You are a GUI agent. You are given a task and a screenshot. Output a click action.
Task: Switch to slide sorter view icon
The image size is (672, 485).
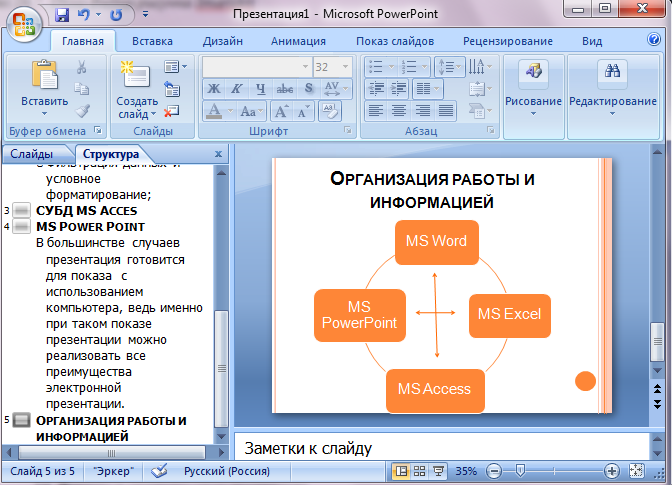[x=420, y=471]
